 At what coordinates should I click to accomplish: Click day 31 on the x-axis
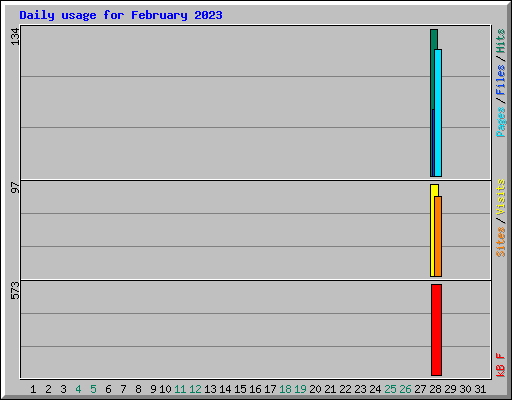[x=480, y=389]
